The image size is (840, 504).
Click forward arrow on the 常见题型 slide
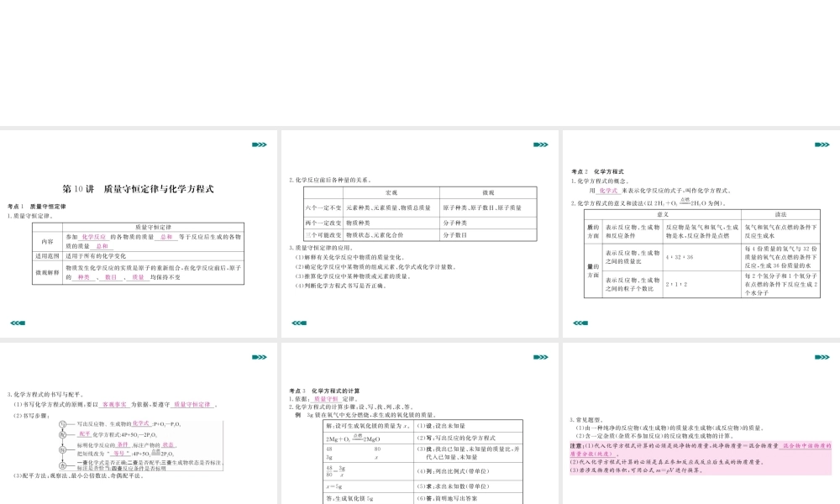822,357
